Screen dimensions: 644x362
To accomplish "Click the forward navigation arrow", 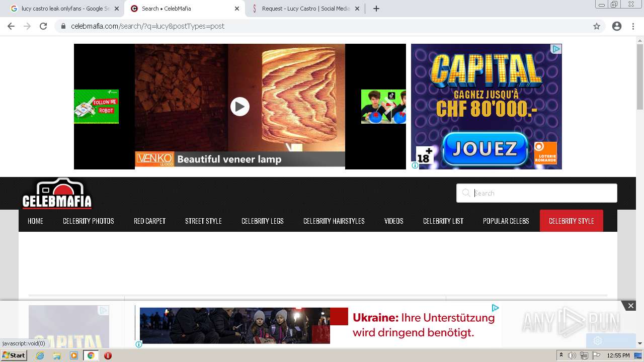I will tap(27, 26).
